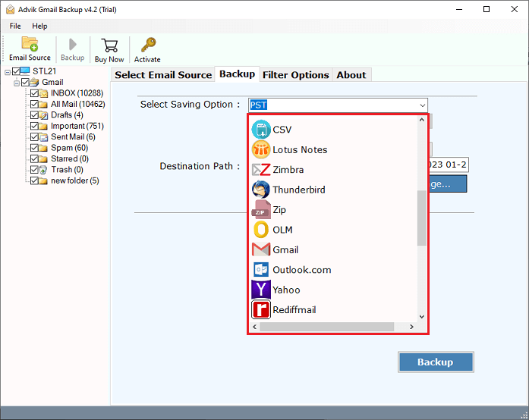This screenshot has width=529, height=420.
Task: Click the Trash bin icon
Action: tap(43, 170)
